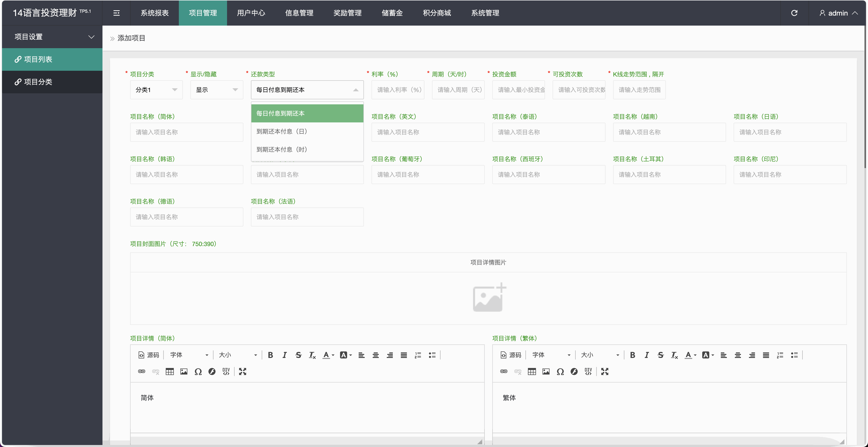868x447 pixels.
Task: Insert table in simplified Chinese editor
Action: 170,371
